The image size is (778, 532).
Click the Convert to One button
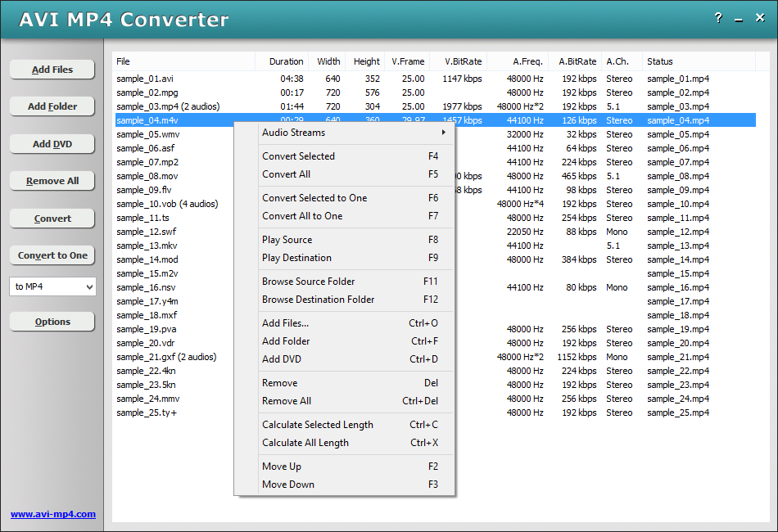52,255
